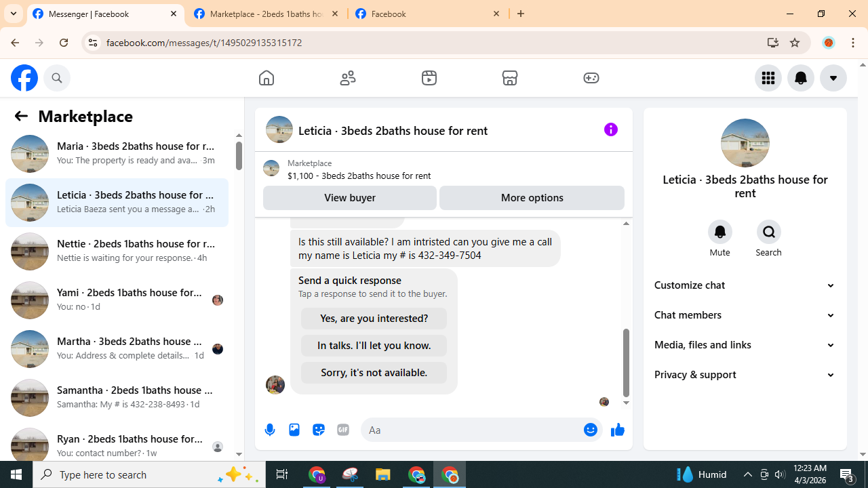The width and height of the screenshot is (868, 488).
Task: Switch to third Facebook browser tab
Action: point(429,14)
